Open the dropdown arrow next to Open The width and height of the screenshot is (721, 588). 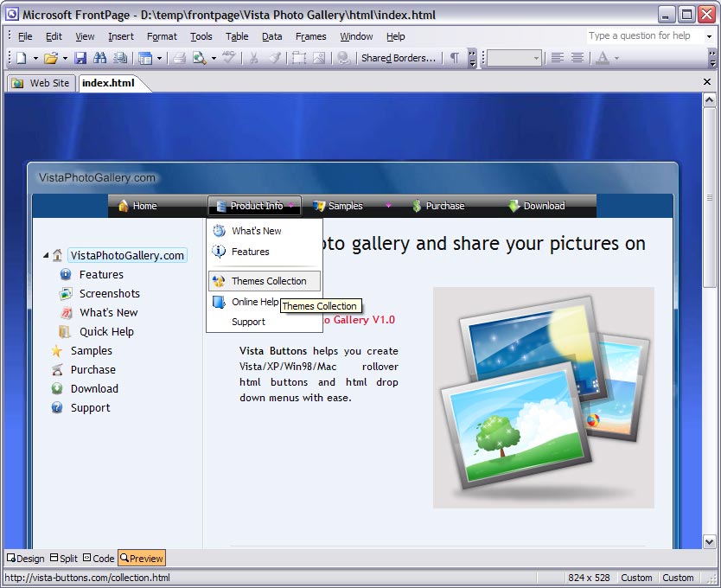[65, 59]
